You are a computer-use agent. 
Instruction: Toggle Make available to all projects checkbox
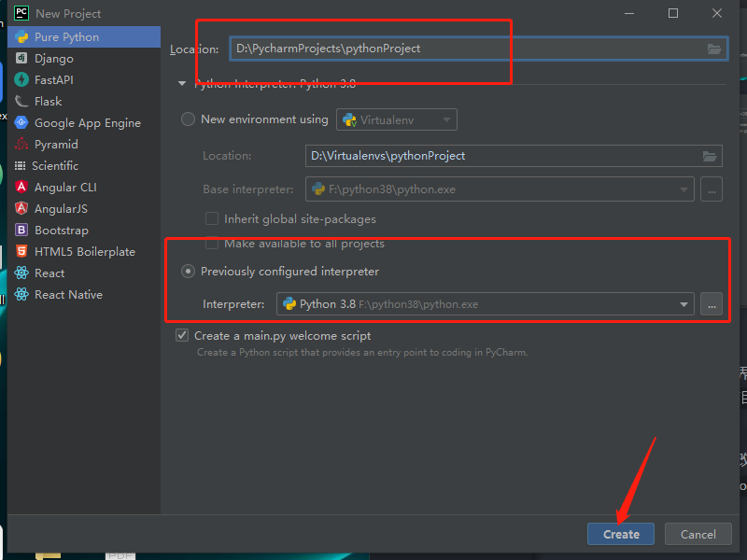pyautogui.click(x=212, y=244)
